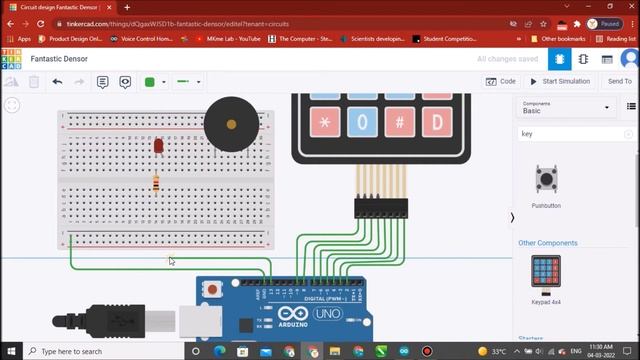Collapse the components panel arrow

coord(512,218)
